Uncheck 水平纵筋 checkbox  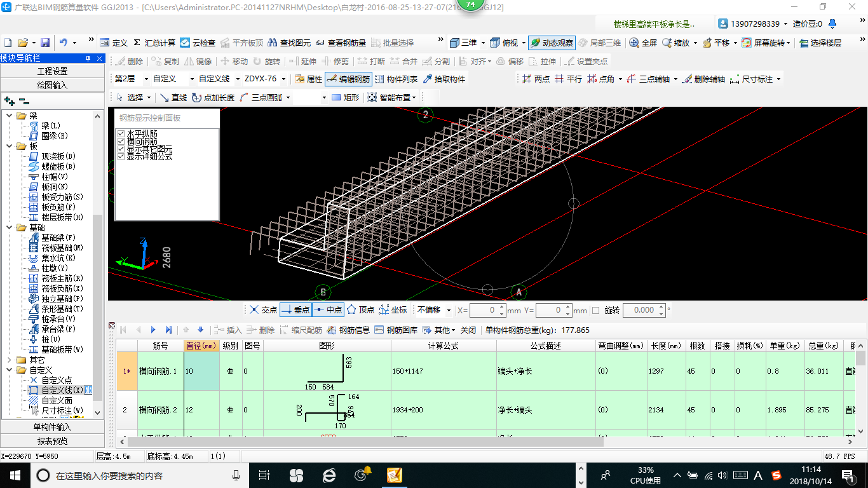pos(121,133)
